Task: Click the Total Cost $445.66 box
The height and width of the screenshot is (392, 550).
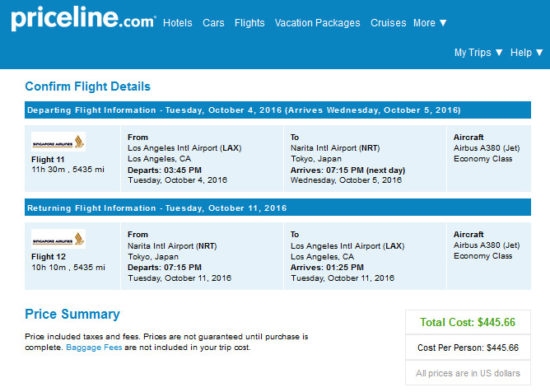Action: coord(468,322)
